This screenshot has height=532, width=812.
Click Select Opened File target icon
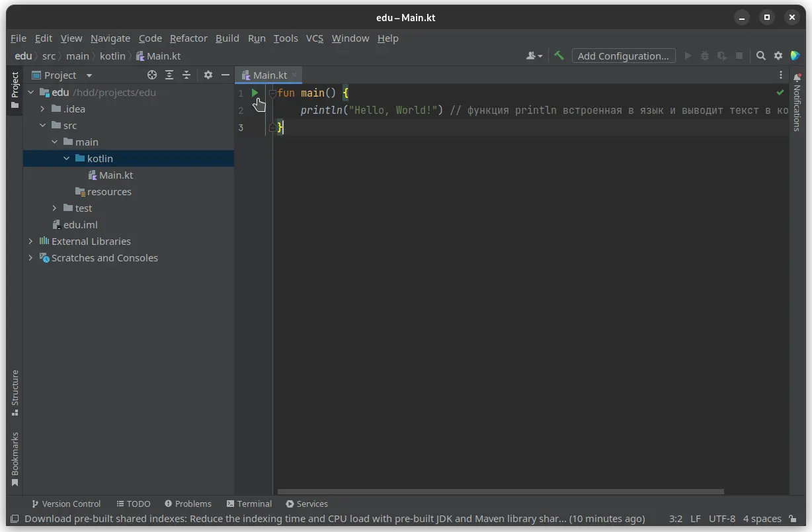152,75
